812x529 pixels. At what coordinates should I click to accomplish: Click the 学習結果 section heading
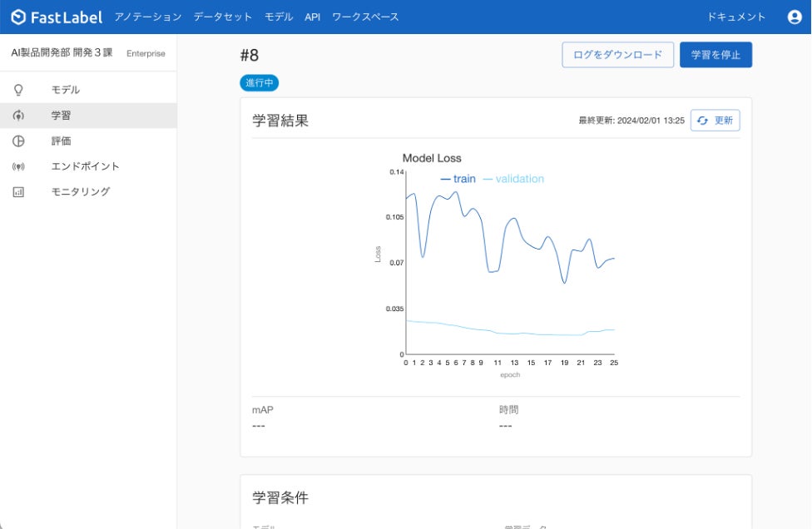[x=280, y=121]
